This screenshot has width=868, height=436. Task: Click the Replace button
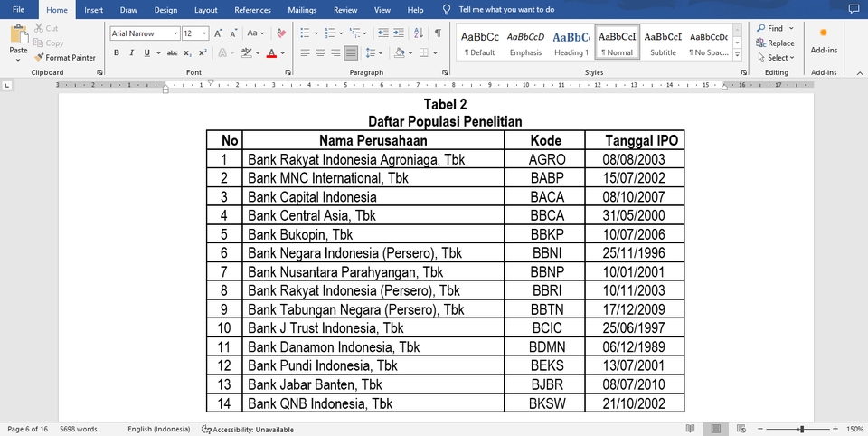pos(775,43)
